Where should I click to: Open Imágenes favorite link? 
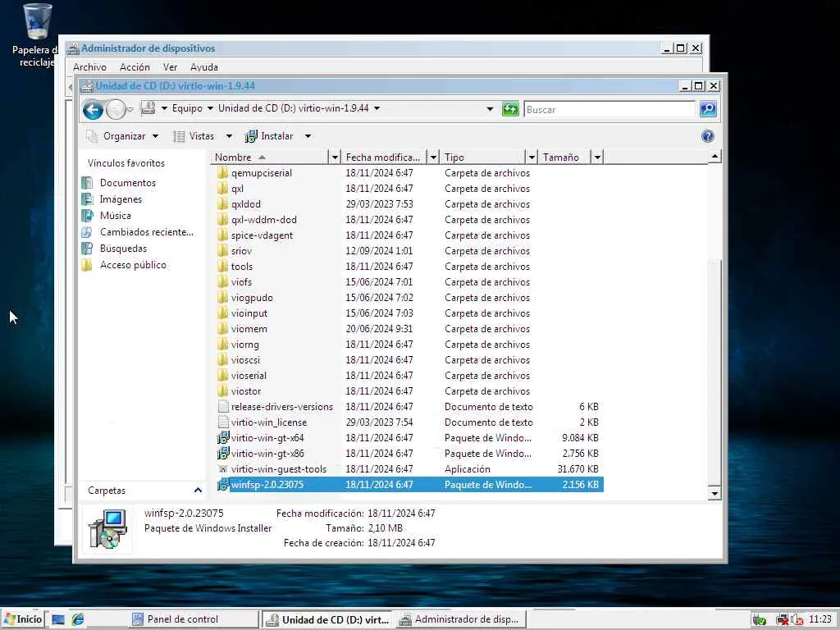[121, 199]
